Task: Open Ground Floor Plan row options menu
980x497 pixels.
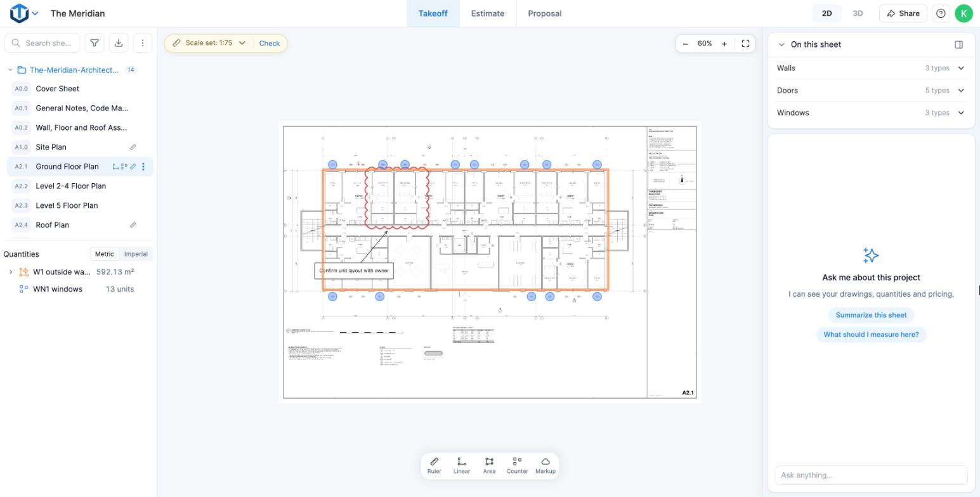Action: 143,167
